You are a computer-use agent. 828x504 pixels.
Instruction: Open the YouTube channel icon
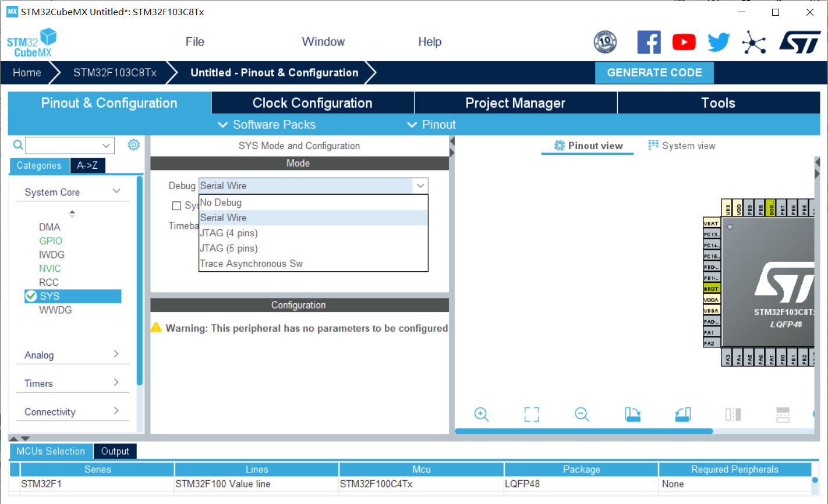(x=684, y=42)
